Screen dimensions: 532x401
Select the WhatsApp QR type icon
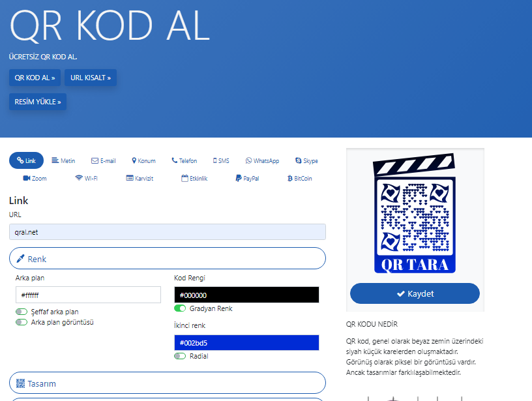pos(248,161)
